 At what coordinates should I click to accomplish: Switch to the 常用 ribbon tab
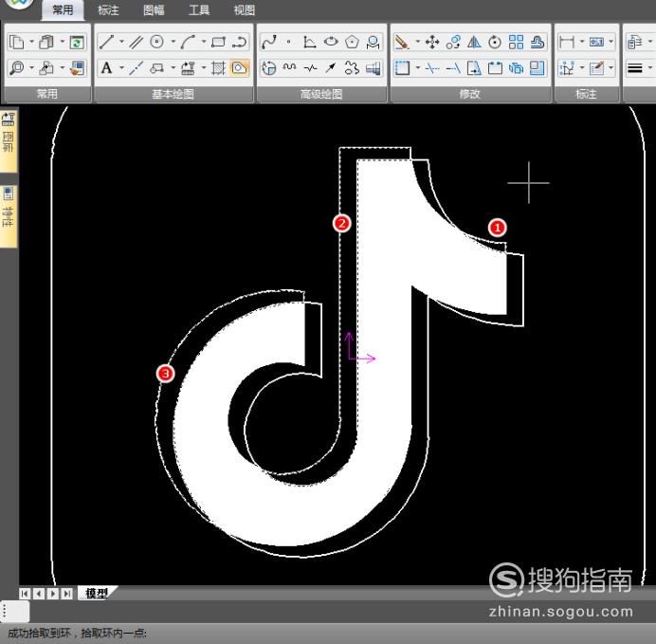[63, 10]
